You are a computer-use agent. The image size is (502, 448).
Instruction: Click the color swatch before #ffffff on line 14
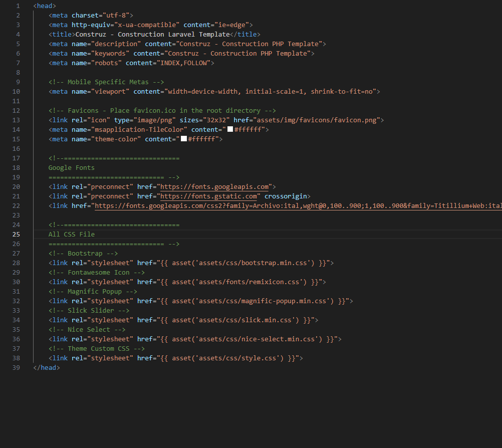[230, 129]
